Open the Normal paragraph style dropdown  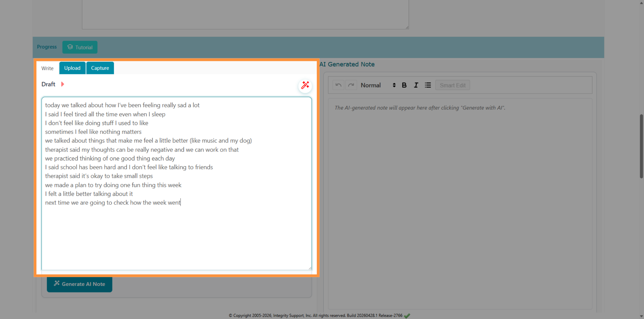tap(378, 85)
